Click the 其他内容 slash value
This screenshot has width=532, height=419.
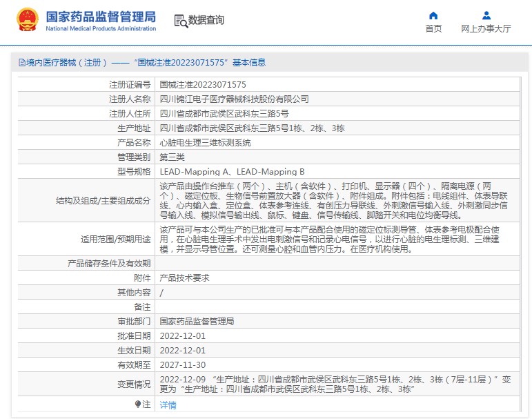coord(161,293)
